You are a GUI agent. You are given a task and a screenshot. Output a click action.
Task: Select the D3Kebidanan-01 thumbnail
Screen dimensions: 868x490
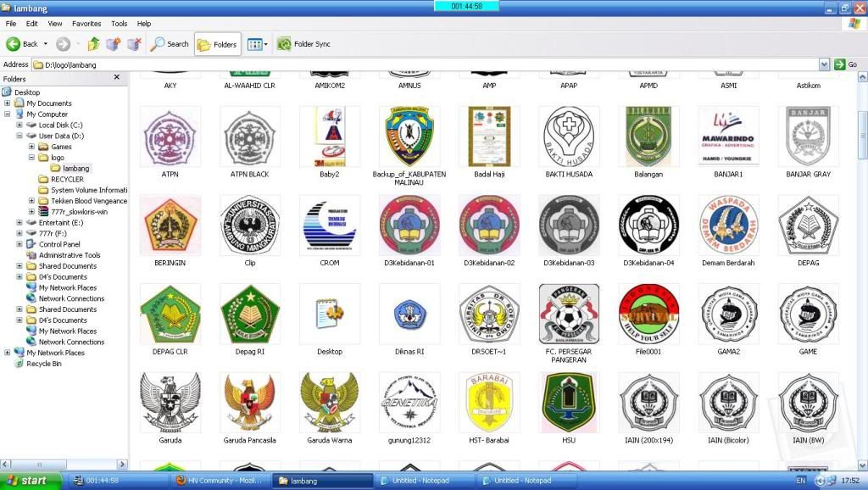[x=409, y=226]
